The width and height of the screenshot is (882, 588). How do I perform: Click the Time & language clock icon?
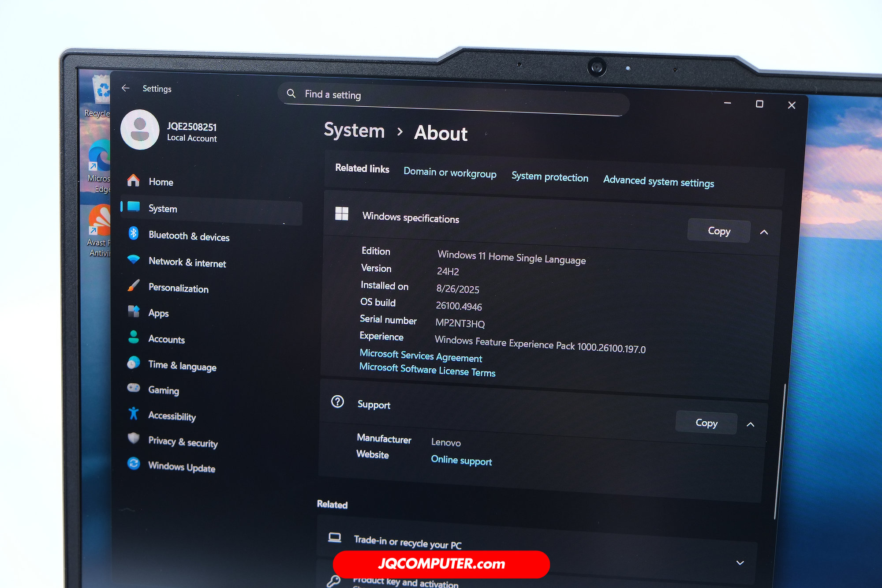click(x=133, y=363)
